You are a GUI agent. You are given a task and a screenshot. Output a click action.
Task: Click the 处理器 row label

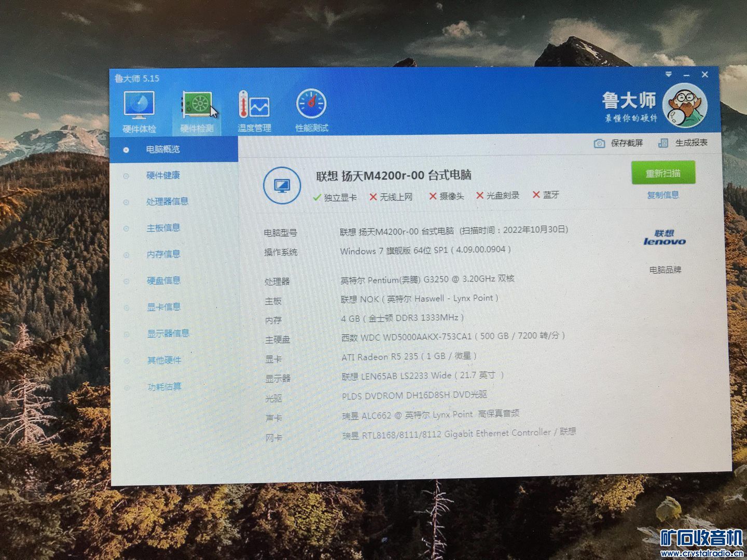pyautogui.click(x=277, y=282)
